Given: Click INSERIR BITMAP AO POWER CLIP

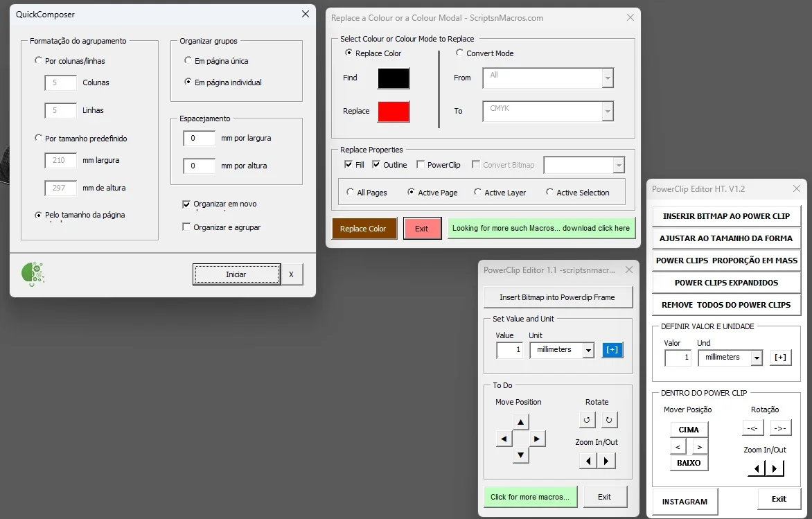Looking at the screenshot, I should (726, 216).
